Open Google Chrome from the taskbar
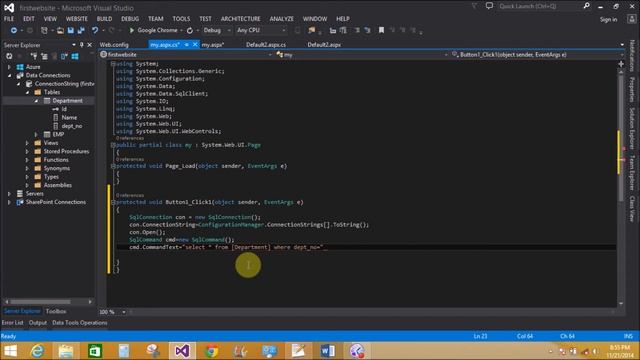This screenshot has height=360, width=640. [211, 351]
